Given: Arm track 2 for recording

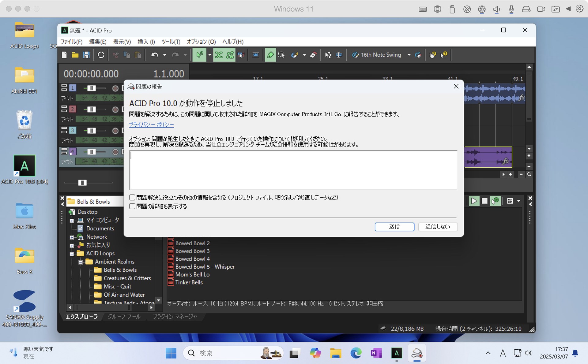Looking at the screenshot, I should [x=115, y=110].
